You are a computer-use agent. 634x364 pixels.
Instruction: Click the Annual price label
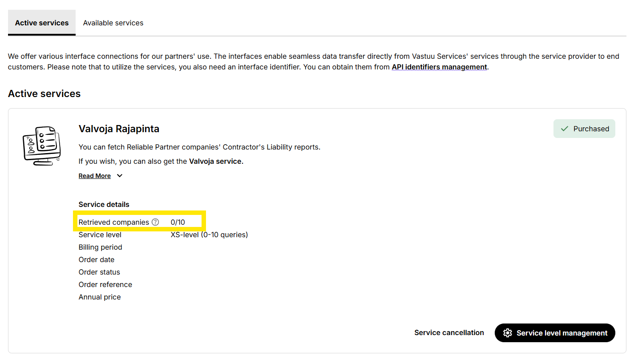[100, 297]
